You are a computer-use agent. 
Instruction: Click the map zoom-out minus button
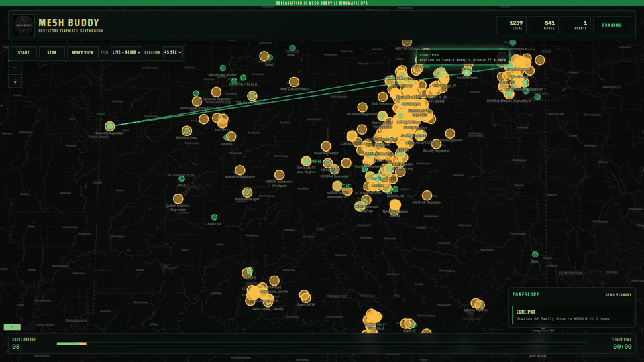tap(15, 67)
